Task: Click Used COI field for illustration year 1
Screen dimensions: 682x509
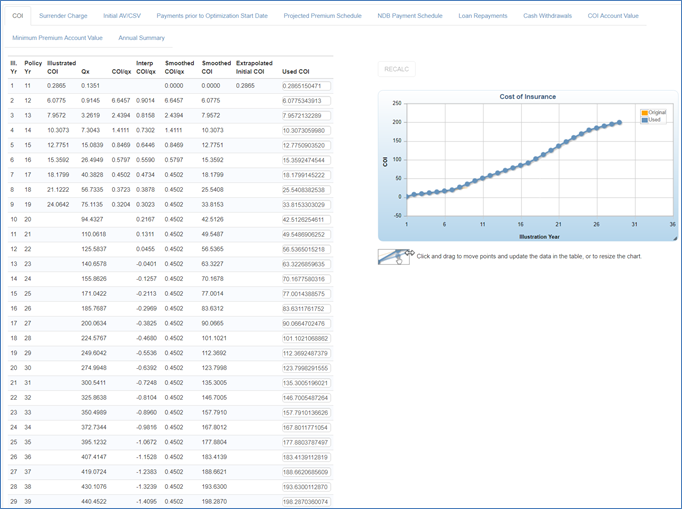Action: (305, 86)
